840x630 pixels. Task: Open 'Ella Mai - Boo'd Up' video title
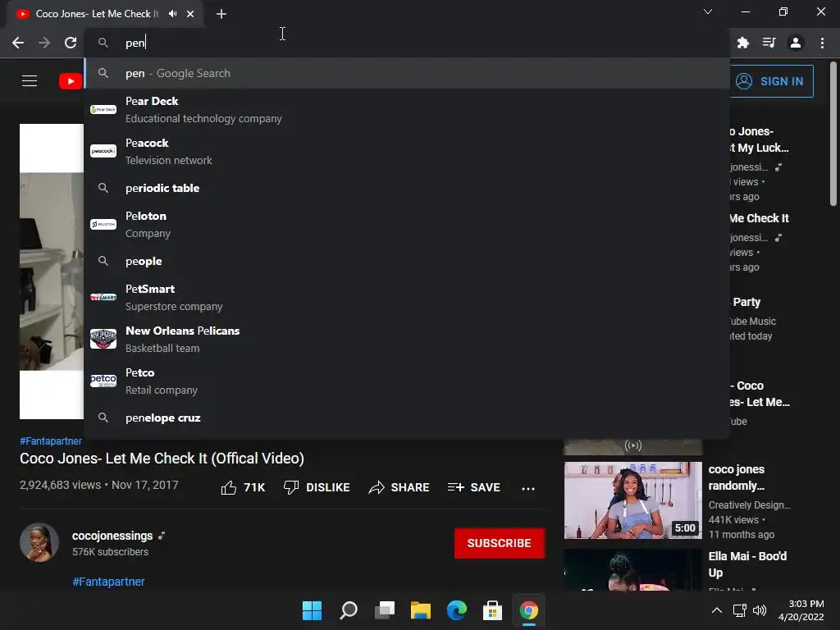(747, 564)
